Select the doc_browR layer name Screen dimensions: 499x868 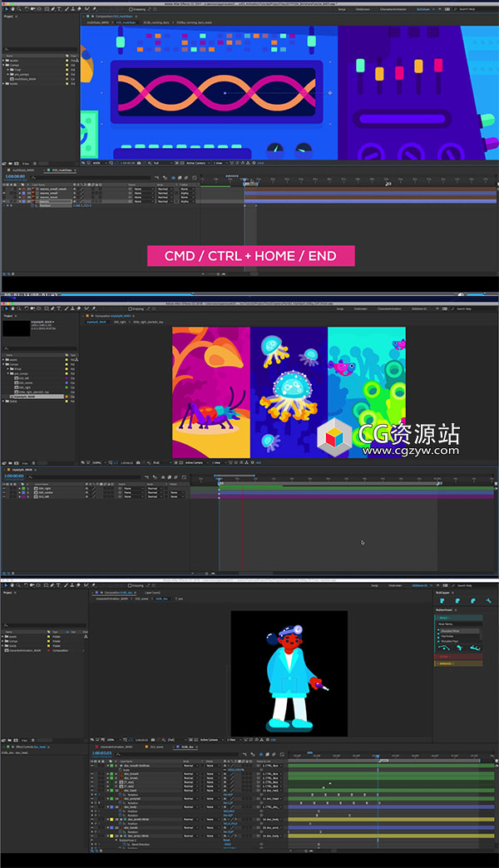[x=131, y=774]
